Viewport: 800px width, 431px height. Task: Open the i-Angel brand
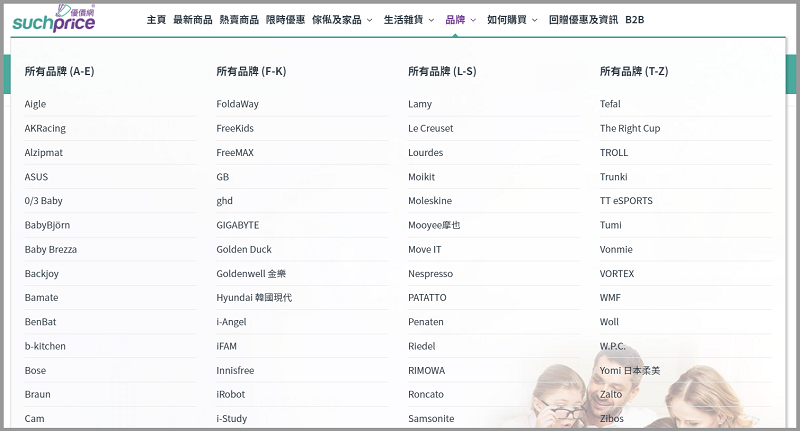[x=231, y=322]
